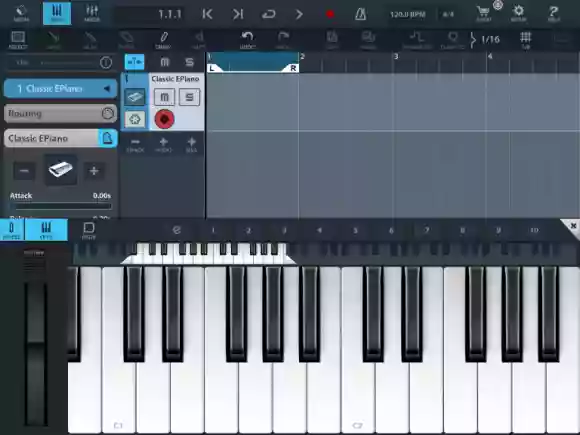Viewport: 580px width, 435px height.
Task: Open the Shop cart icon
Action: pyautogui.click(x=483, y=13)
